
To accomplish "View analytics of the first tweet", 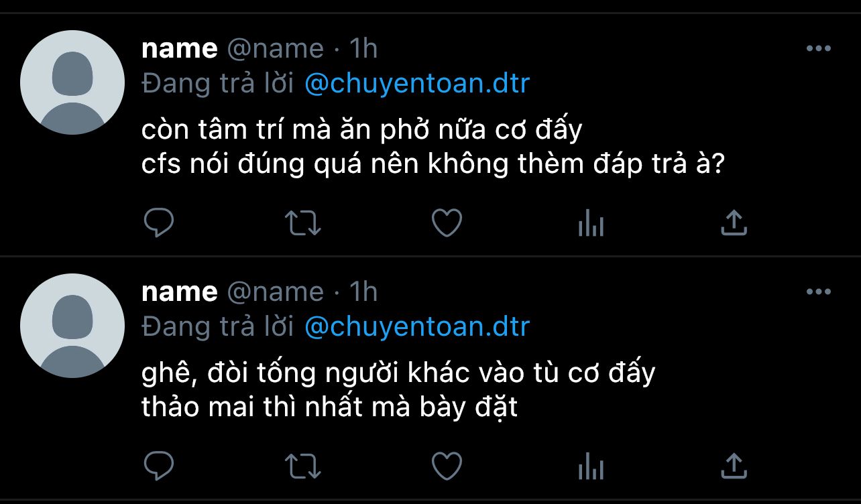I will 591,223.
